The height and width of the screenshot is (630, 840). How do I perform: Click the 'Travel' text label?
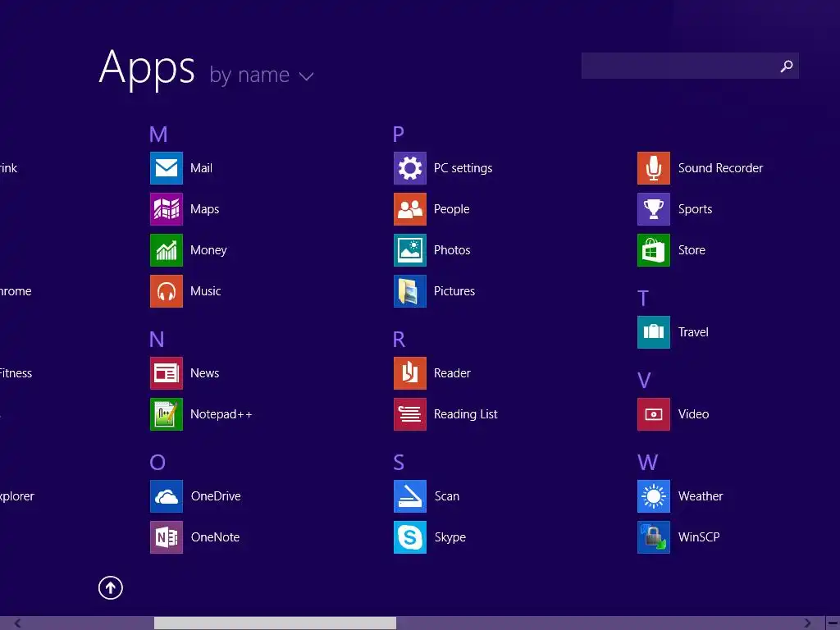[693, 332]
